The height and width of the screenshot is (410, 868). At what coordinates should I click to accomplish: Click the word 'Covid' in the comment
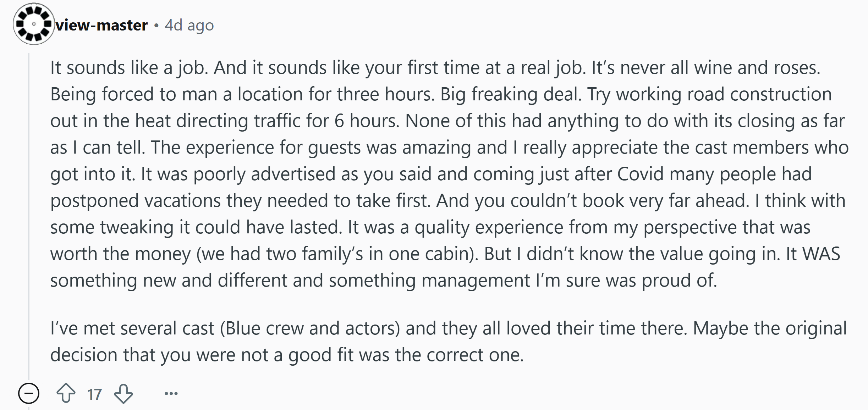[640, 174]
